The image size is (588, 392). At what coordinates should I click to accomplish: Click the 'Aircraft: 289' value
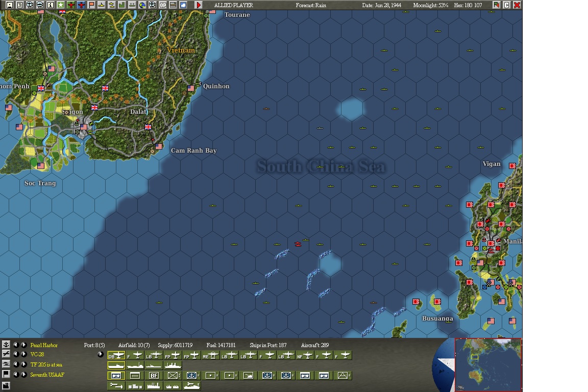315,345
